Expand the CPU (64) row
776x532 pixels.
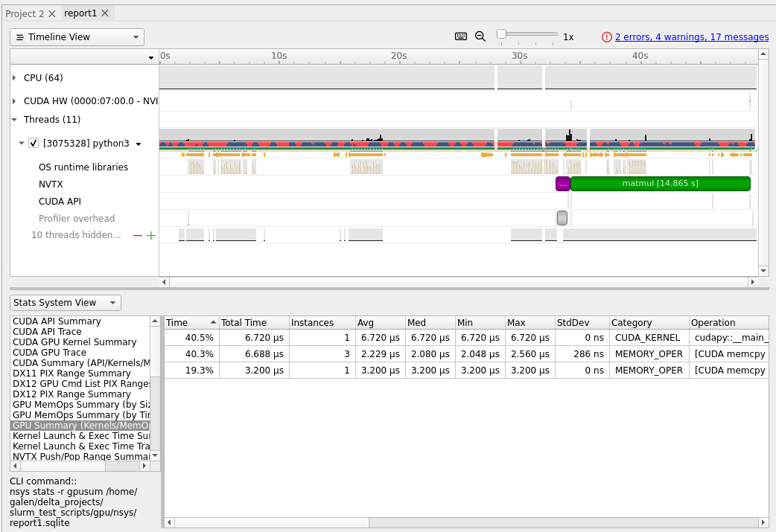tap(14, 78)
